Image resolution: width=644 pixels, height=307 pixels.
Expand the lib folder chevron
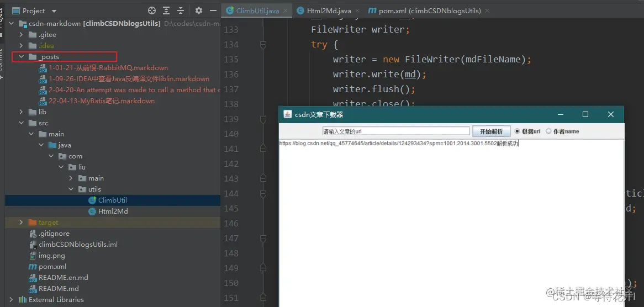(22, 112)
